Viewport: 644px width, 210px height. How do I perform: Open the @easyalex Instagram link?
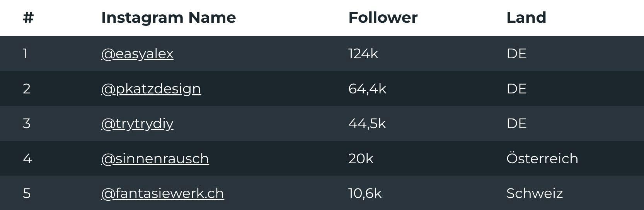pyautogui.click(x=137, y=54)
